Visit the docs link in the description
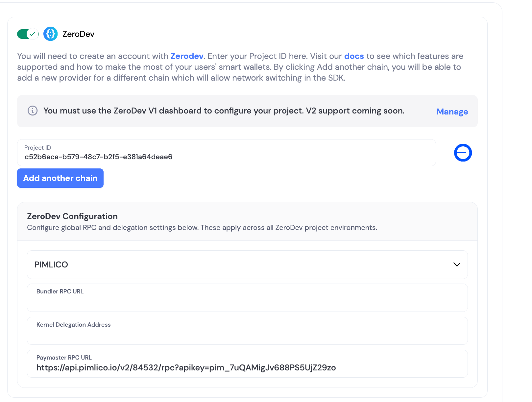This screenshot has width=532, height=402. 354,56
